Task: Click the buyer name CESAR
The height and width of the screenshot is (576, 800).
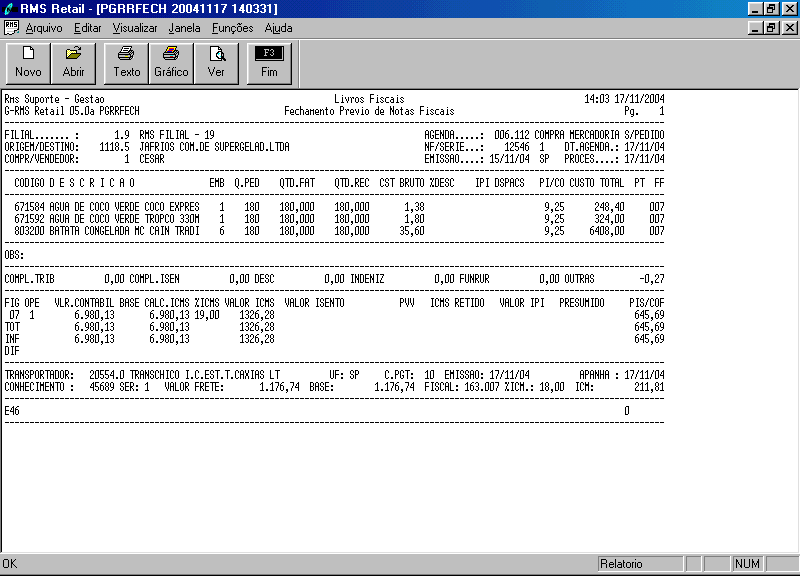Action: point(152,159)
